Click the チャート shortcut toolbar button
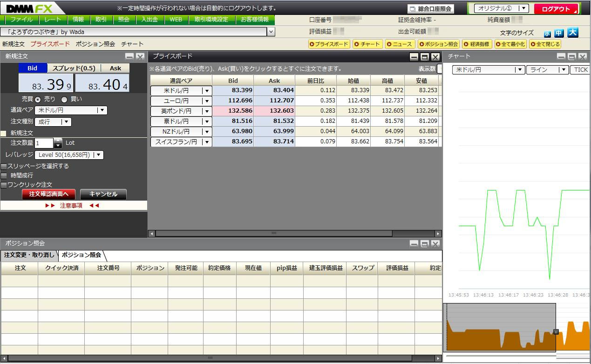This screenshot has height=364, width=591. tap(367, 44)
